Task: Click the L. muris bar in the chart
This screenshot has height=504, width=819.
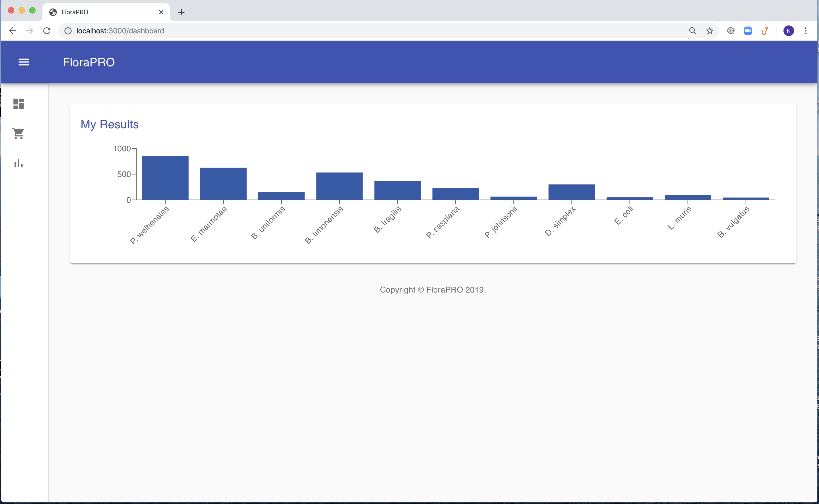Action: pos(687,197)
